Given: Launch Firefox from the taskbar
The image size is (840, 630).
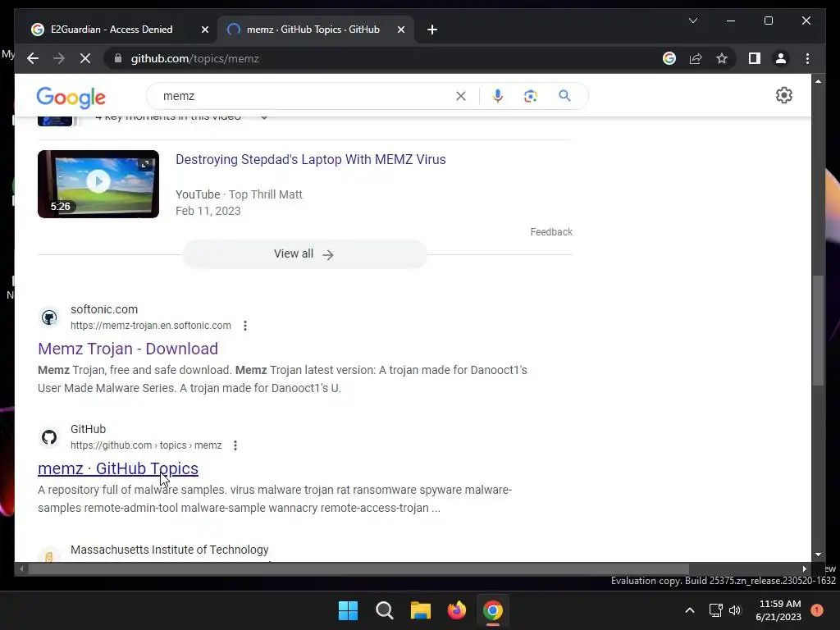Looking at the screenshot, I should tap(457, 610).
